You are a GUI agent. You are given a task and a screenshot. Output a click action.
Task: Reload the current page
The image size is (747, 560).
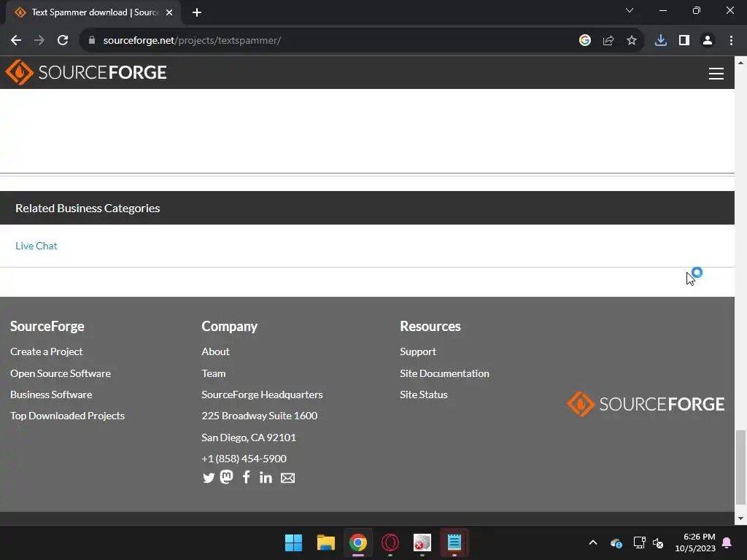tap(63, 41)
